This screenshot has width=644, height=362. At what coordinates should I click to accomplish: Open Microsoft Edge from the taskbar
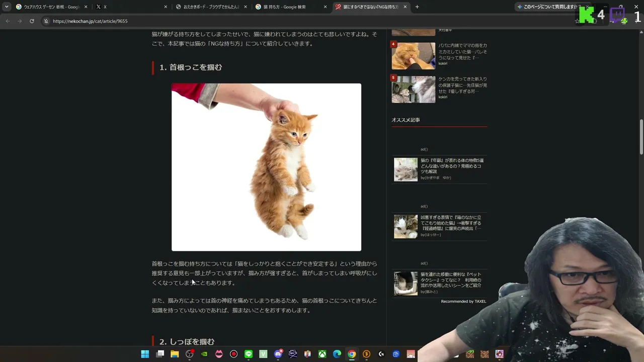(x=337, y=354)
